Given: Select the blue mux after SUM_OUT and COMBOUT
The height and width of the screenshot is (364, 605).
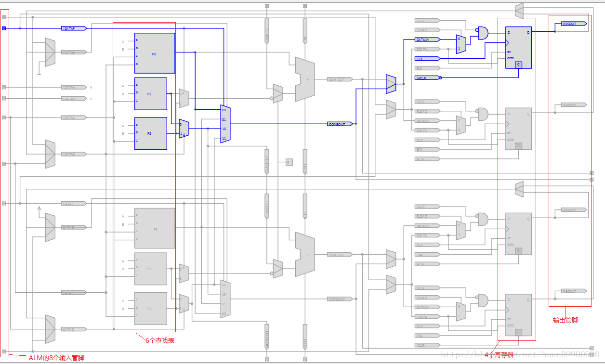Looking at the screenshot, I should pyautogui.click(x=391, y=84).
